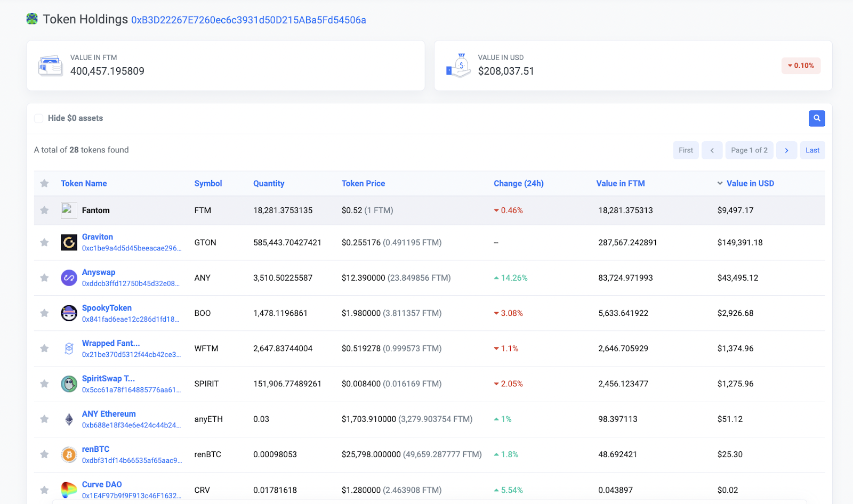Click the Wrapped Fantom logo icon
Viewport: 853px width, 504px height.
[x=69, y=348]
